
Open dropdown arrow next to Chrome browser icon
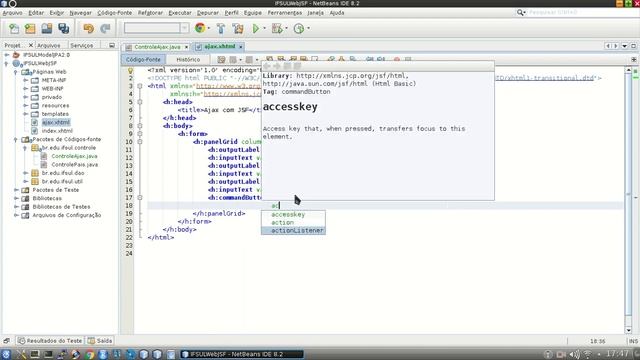coord(209,29)
